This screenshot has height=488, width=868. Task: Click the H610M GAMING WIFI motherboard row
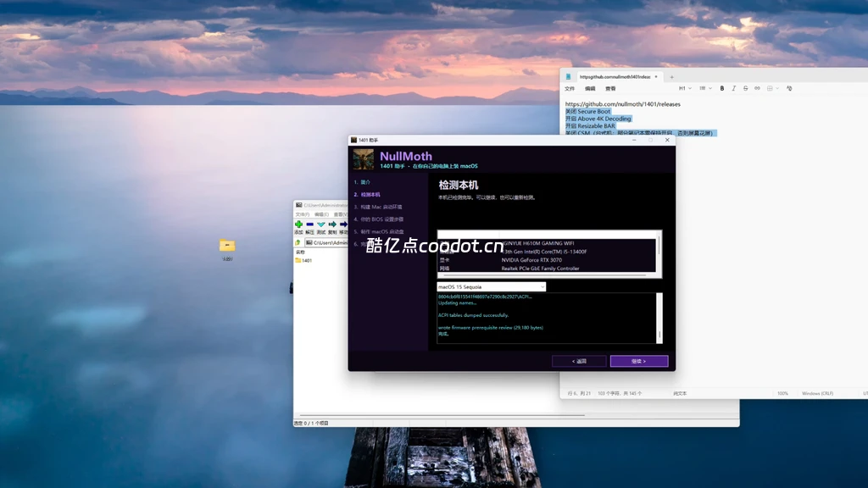pyautogui.click(x=547, y=243)
